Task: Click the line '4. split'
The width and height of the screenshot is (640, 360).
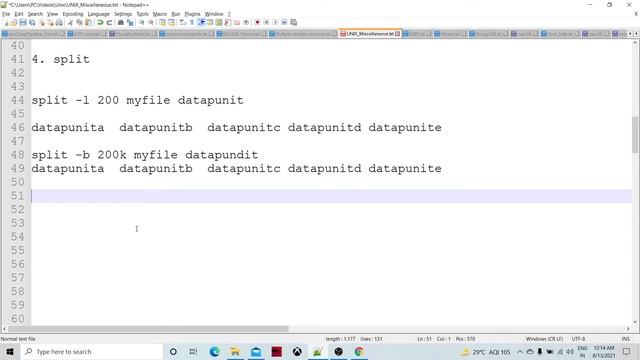Action: coord(60,59)
